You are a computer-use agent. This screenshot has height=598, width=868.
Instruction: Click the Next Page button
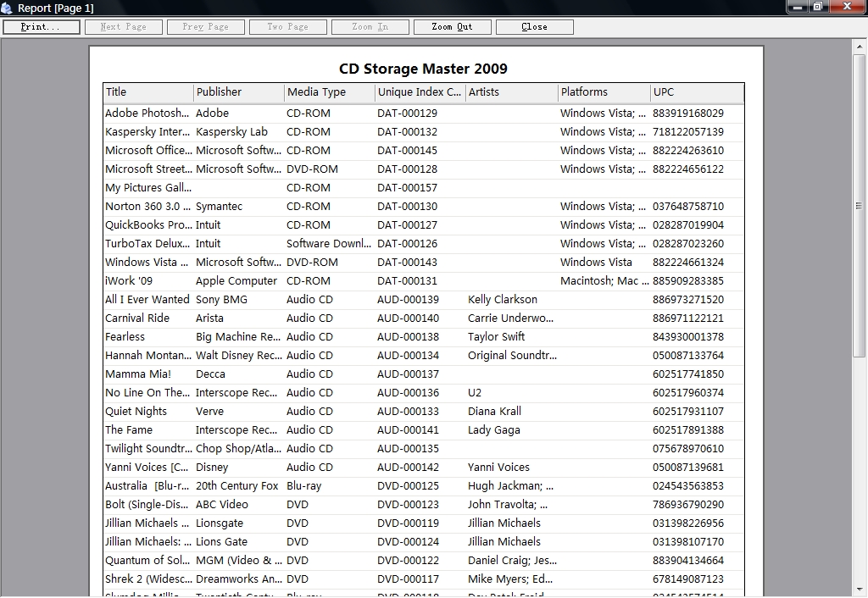(124, 27)
